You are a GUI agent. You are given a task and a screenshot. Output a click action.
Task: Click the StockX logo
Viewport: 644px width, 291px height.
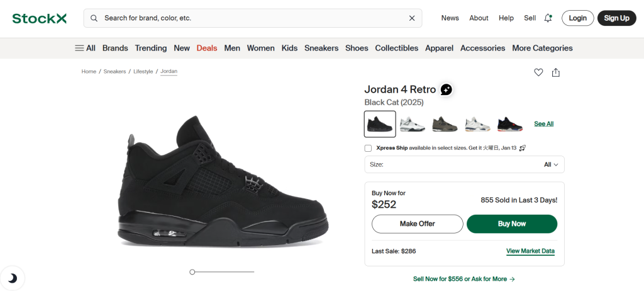click(x=39, y=18)
